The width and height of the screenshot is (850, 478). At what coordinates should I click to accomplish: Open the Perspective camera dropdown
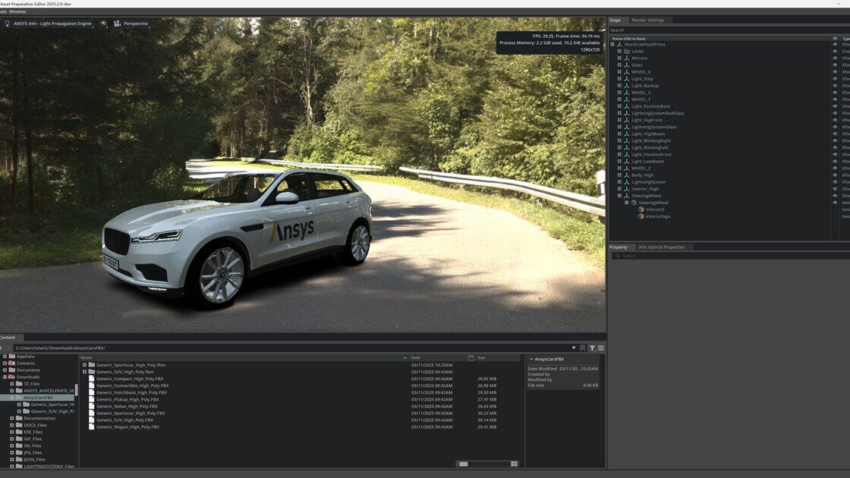pyautogui.click(x=136, y=24)
